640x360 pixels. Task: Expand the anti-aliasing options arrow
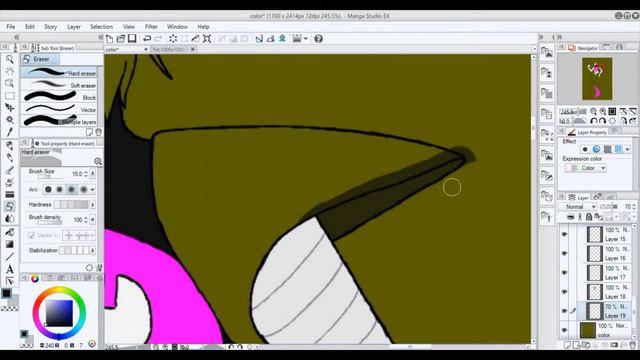coord(93,189)
